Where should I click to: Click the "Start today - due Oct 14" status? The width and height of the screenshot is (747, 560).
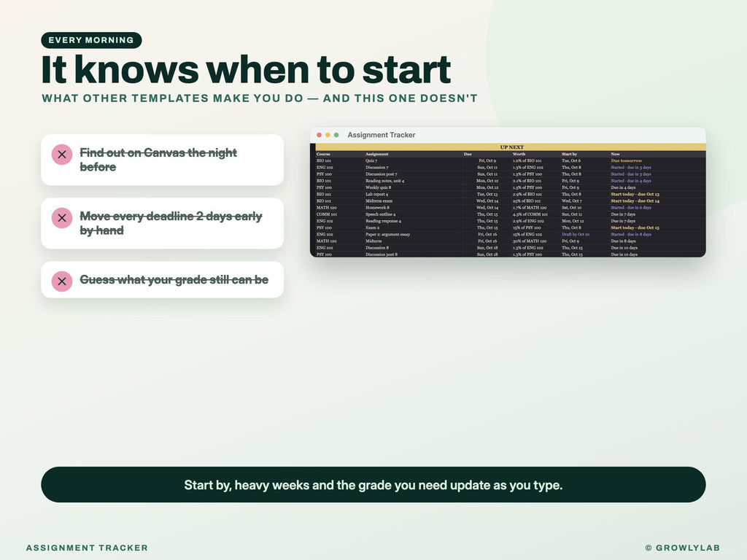635,201
